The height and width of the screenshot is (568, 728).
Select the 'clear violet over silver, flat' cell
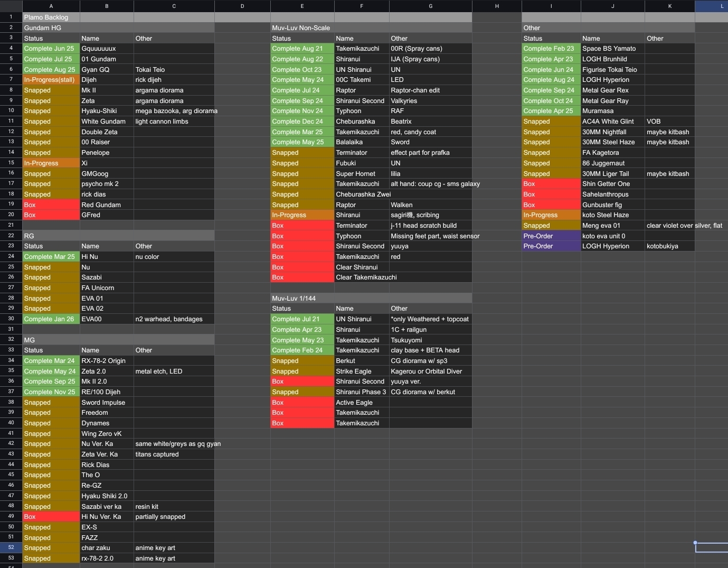(684, 225)
